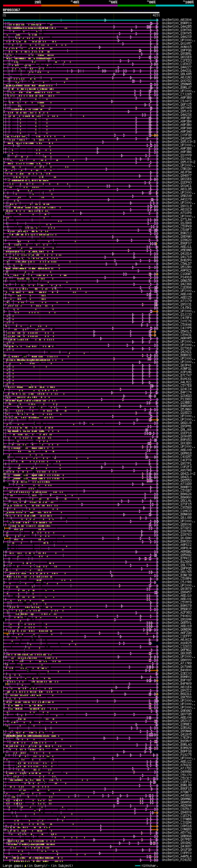The height and width of the screenshot is (868, 197).
Task: Click the label UniRef100_A0N015
Action: [x=176, y=47]
